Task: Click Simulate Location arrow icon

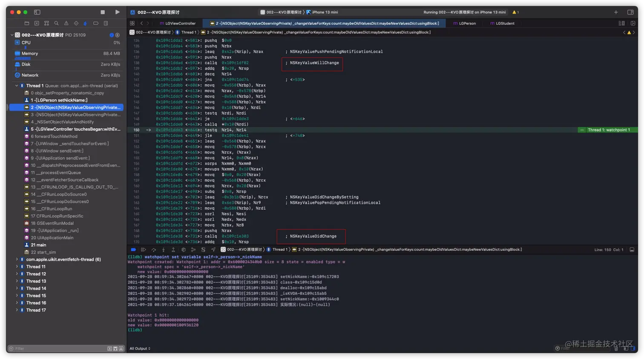Action: point(213,250)
